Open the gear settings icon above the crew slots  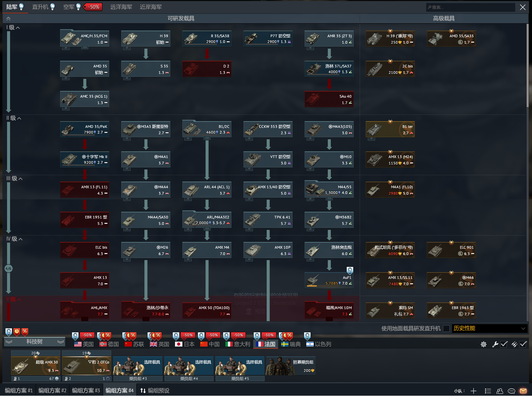click(484, 344)
